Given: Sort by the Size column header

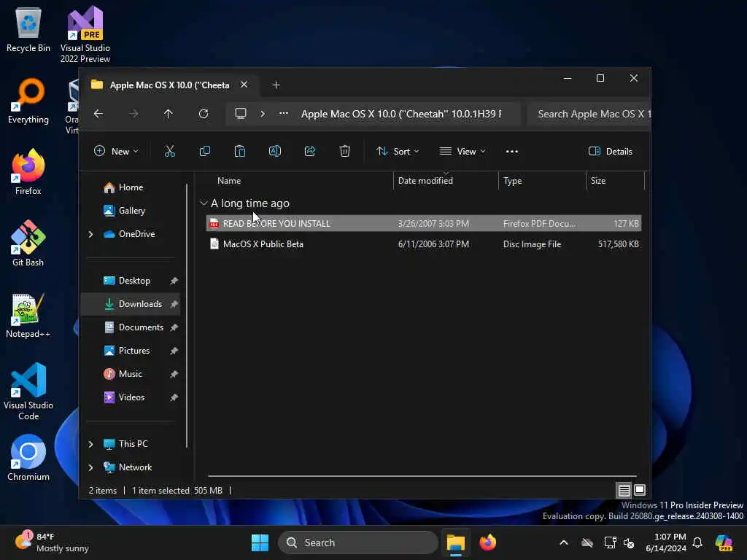Looking at the screenshot, I should (x=615, y=181).
